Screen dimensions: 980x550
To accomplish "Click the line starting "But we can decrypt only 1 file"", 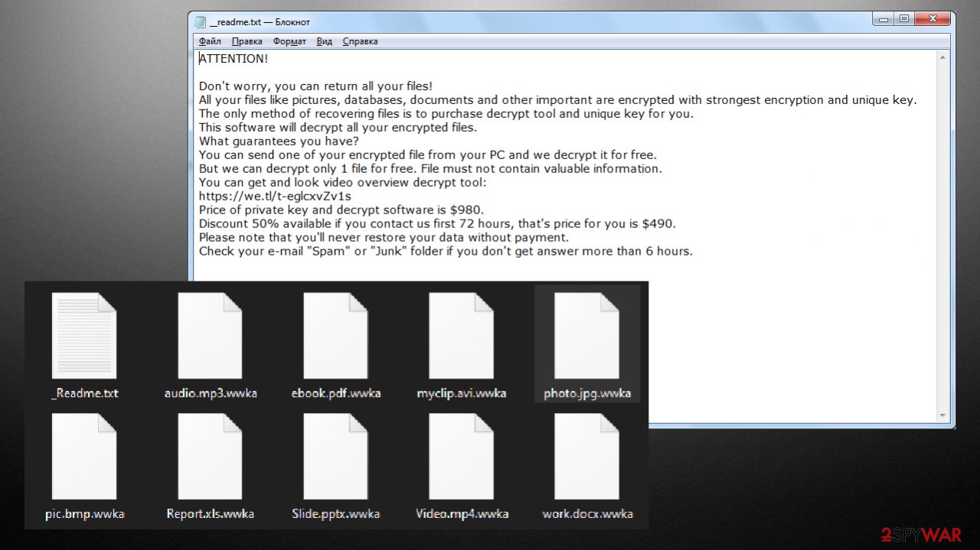I will click(x=430, y=169).
